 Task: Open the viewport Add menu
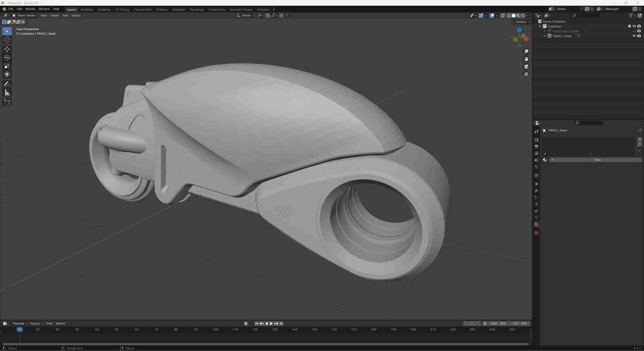[x=65, y=15]
